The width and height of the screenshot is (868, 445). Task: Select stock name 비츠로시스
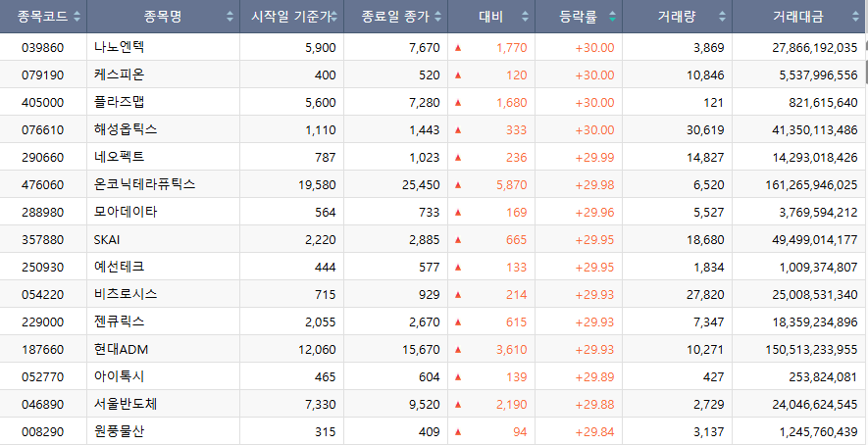tap(126, 294)
